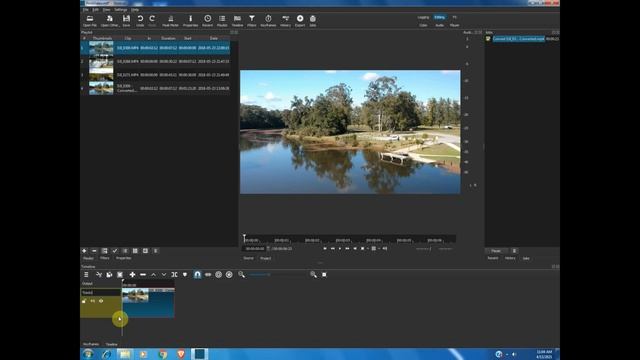Screen dimensions: 640x360
Task: Click the timeline Cut (scissors) icon
Action: point(99,275)
